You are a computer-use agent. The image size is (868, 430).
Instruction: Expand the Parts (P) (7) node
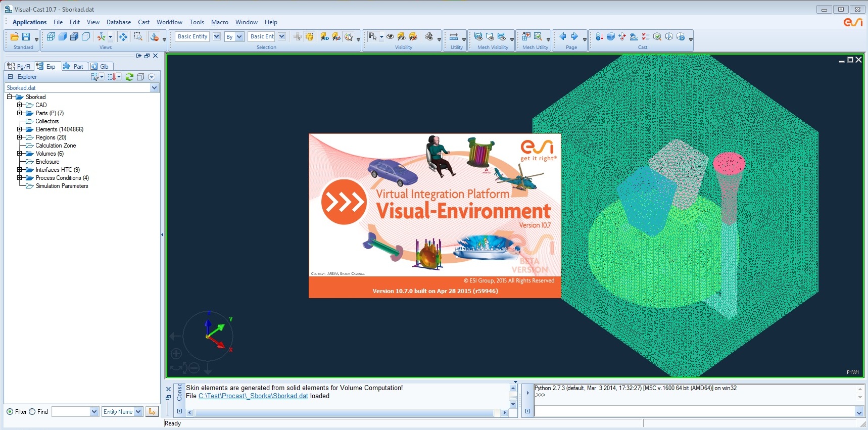click(20, 113)
